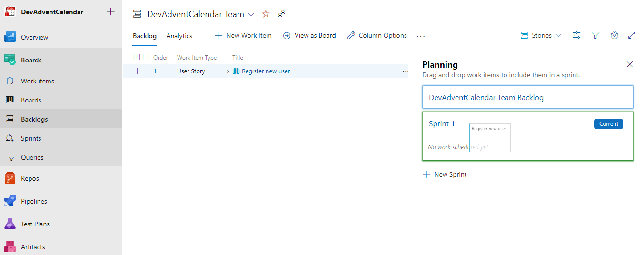Close the Planning panel
This screenshot has height=255, width=644.
[630, 64]
